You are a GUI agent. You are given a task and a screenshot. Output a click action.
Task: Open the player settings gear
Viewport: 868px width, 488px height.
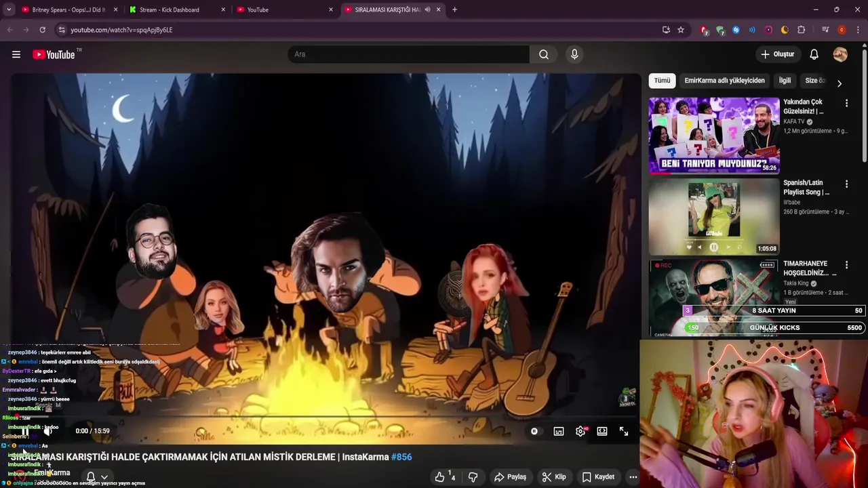[x=581, y=431]
